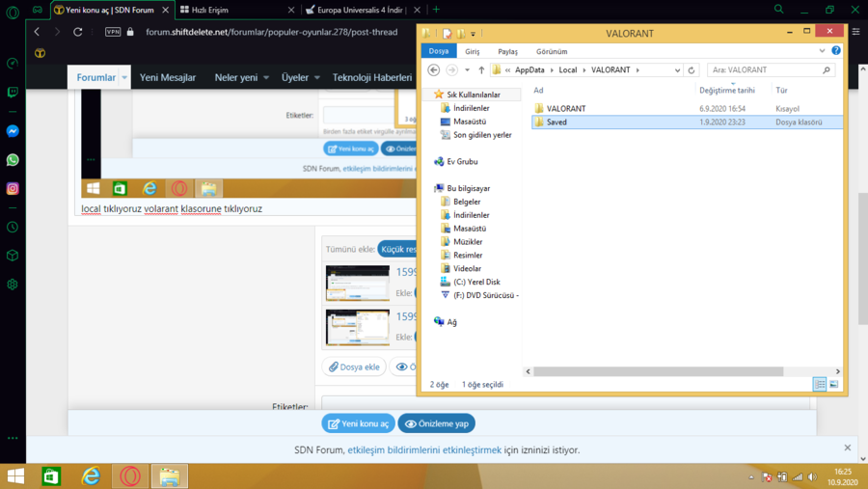Show hidden system tray icons
The height and width of the screenshot is (489, 868).
(751, 476)
